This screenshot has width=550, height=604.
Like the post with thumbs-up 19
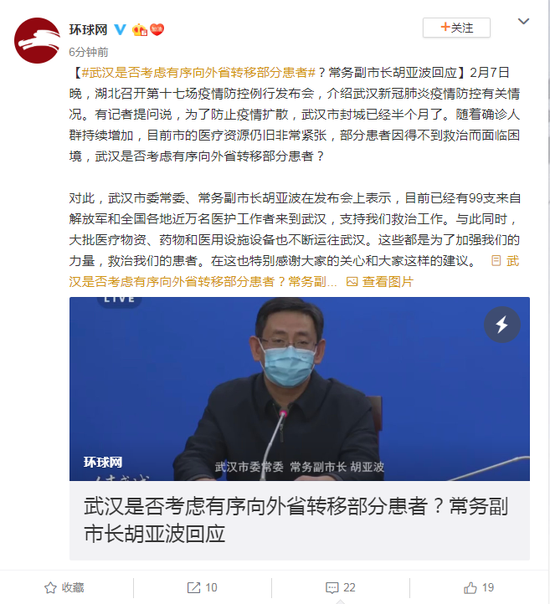pyautogui.click(x=478, y=587)
